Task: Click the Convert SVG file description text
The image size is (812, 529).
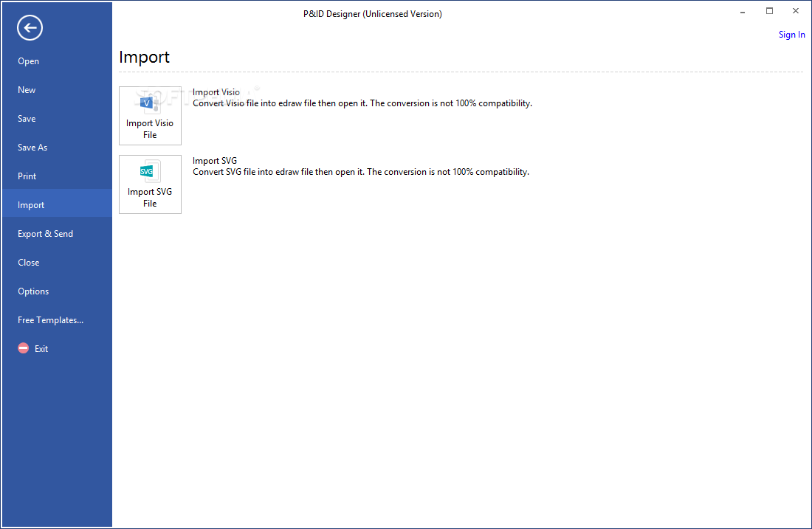Action: coord(361,172)
